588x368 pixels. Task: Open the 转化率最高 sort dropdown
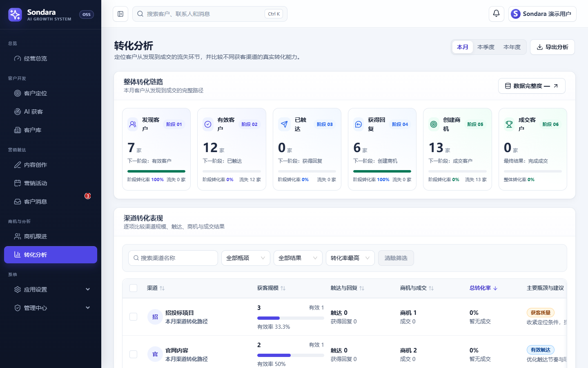(350, 258)
